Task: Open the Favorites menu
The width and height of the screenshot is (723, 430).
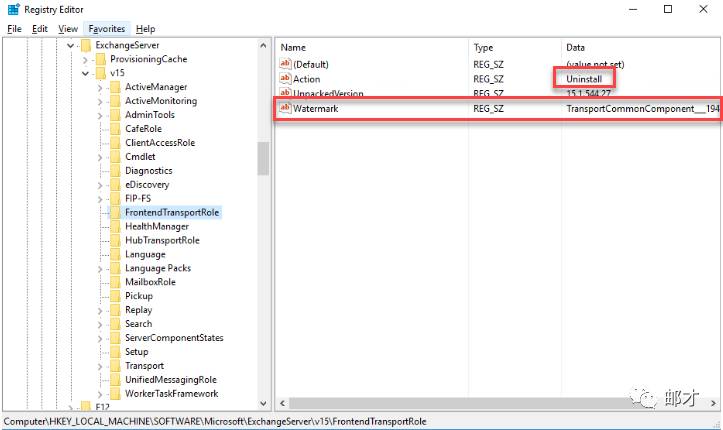Action: (106, 29)
